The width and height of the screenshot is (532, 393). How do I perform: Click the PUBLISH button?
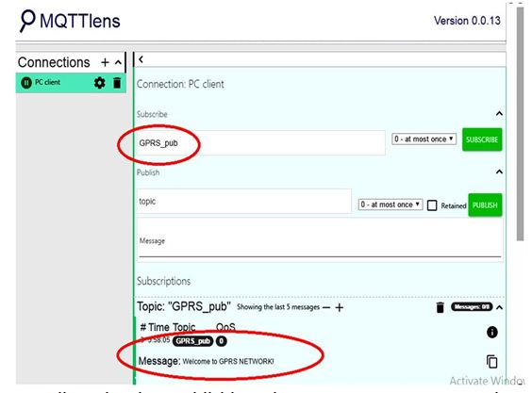click(x=485, y=205)
